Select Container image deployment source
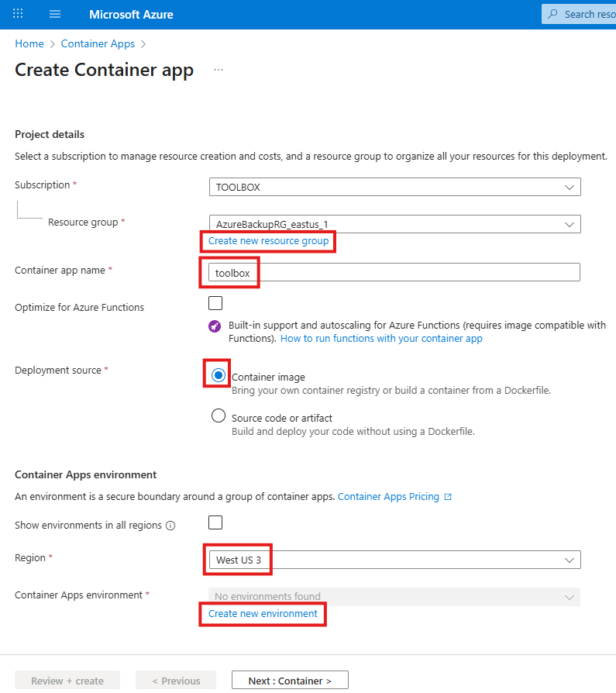Image resolution: width=616 pixels, height=693 pixels. click(219, 375)
